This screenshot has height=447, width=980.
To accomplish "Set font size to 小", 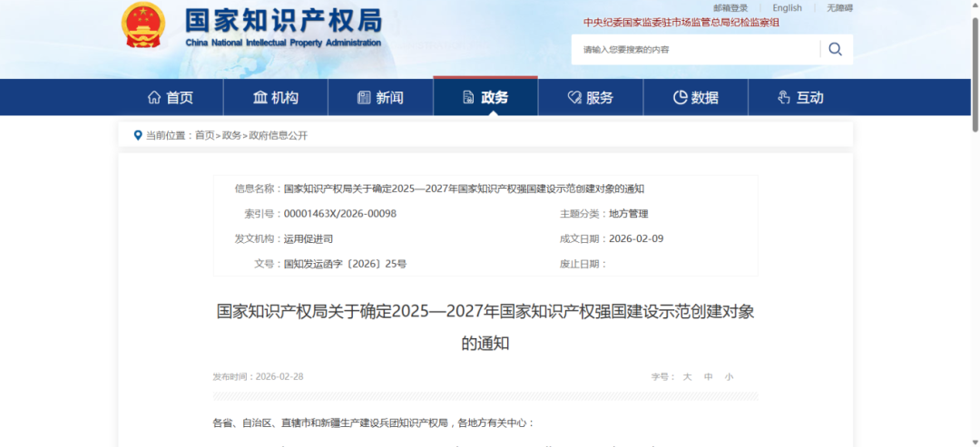I will pos(729,377).
